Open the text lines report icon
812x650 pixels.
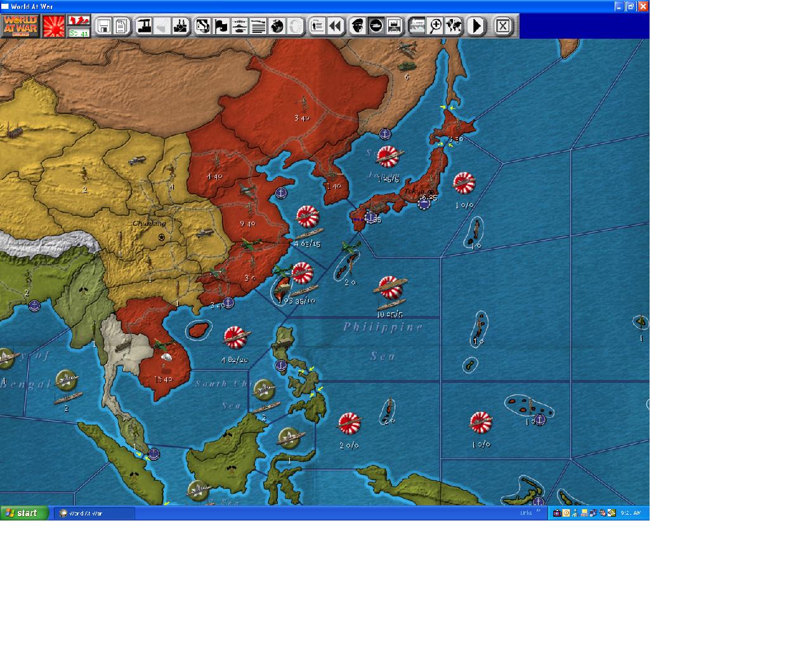258,26
